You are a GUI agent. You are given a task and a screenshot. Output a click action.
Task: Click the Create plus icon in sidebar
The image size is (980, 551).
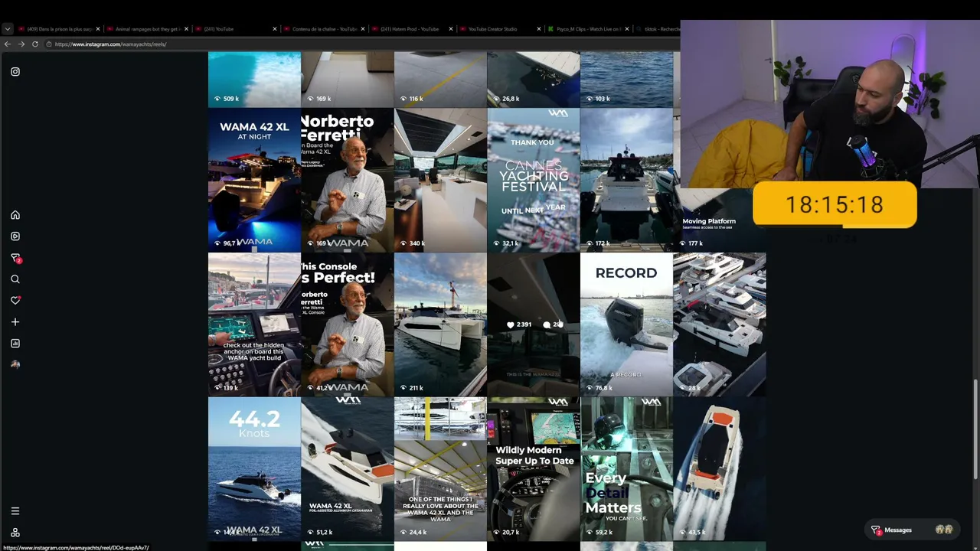pyautogui.click(x=15, y=322)
